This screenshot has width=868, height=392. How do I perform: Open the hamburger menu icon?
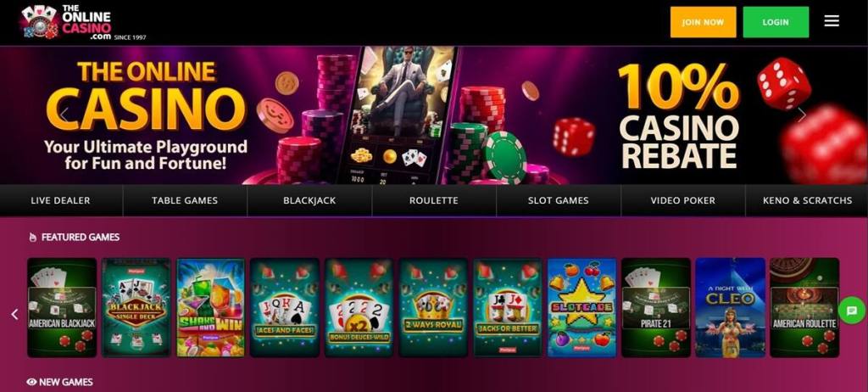832,21
